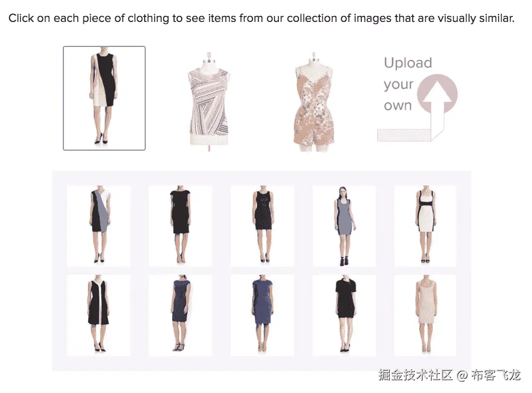
Task: Click the watermark text at bottom right
Action: point(449,375)
